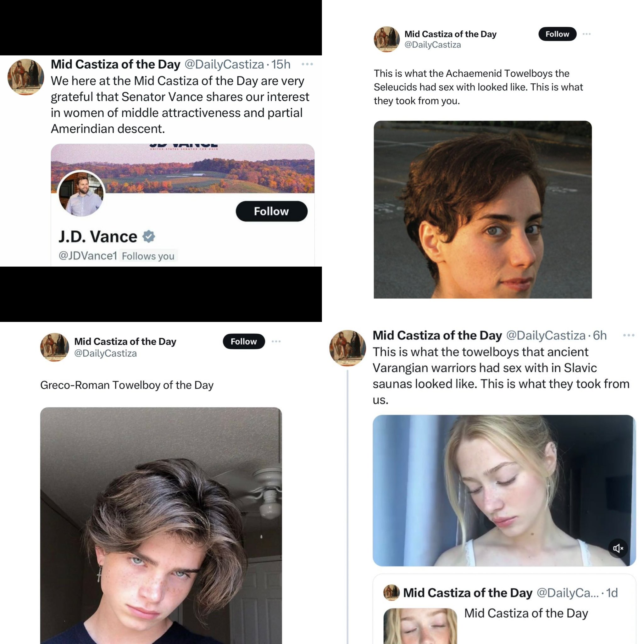Click the small avatar in the quoted tweet
This screenshot has height=644, width=644.
click(x=391, y=592)
